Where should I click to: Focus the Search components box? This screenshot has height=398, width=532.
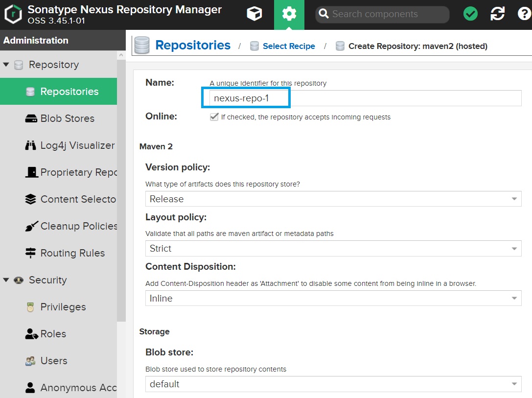[x=382, y=14]
